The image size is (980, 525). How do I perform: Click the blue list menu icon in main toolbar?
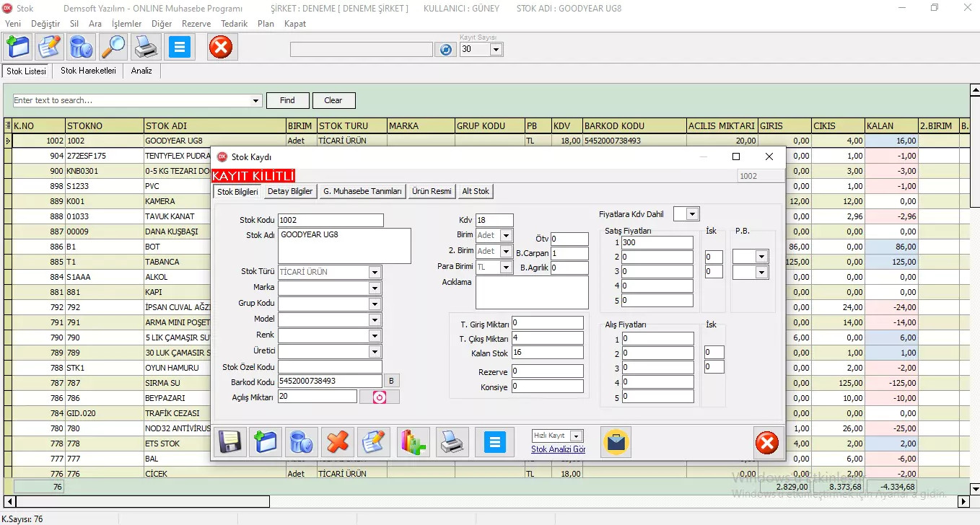(x=180, y=48)
